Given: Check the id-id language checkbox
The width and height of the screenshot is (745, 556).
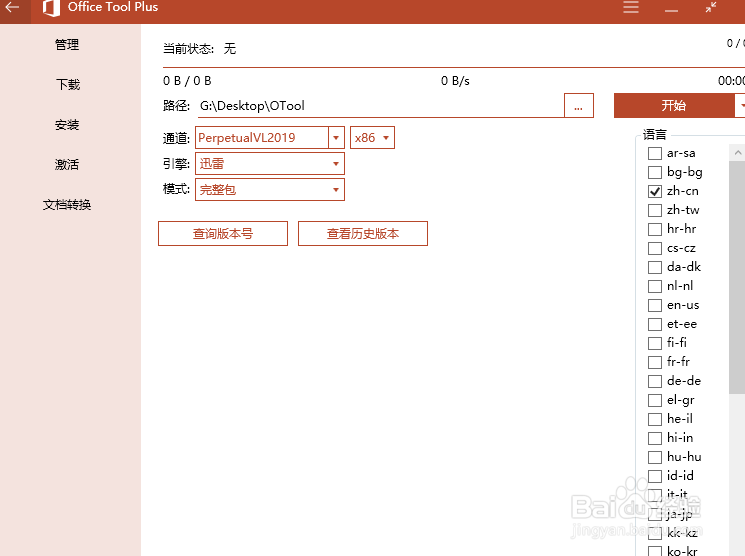Looking at the screenshot, I should tap(655, 476).
